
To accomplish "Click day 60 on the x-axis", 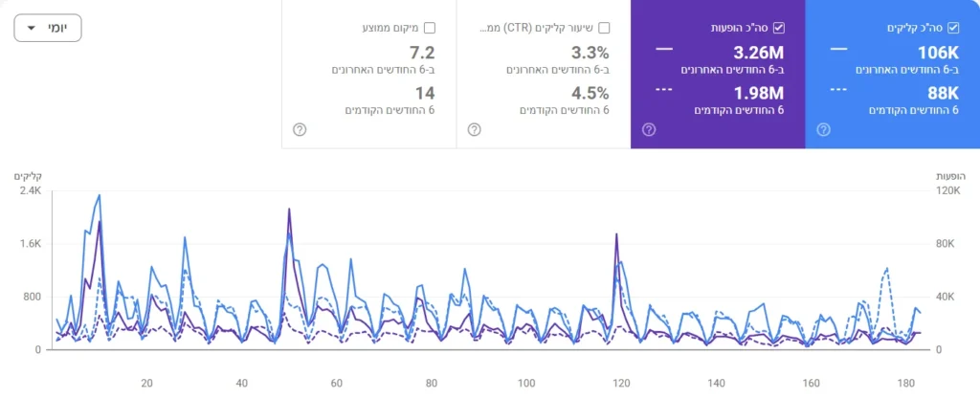I will 336,383.
